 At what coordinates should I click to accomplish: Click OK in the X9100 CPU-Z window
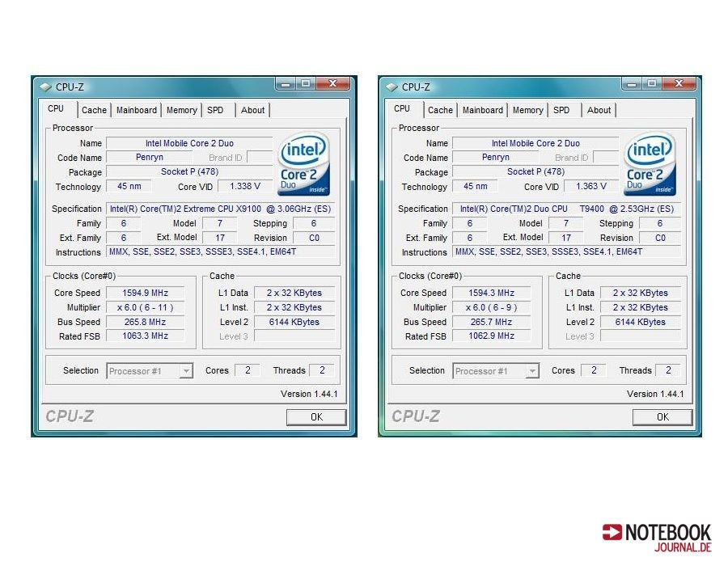(316, 416)
